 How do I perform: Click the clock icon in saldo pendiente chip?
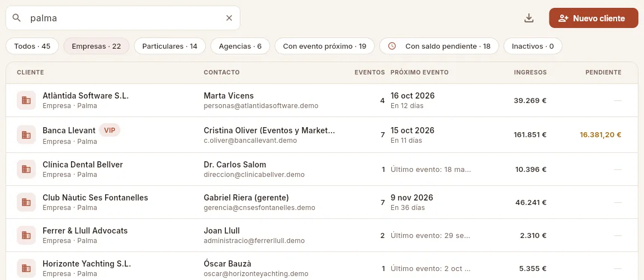coord(392,46)
